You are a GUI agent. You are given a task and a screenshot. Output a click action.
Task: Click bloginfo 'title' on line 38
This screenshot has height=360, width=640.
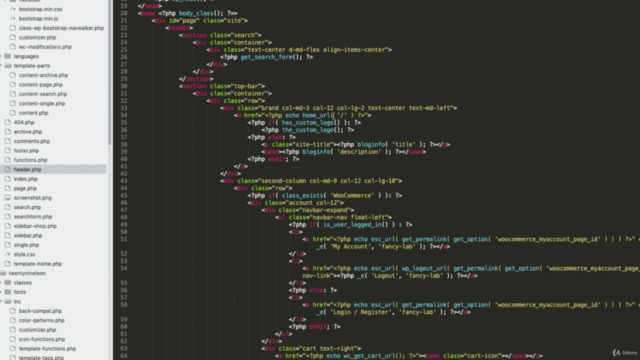tap(387, 144)
